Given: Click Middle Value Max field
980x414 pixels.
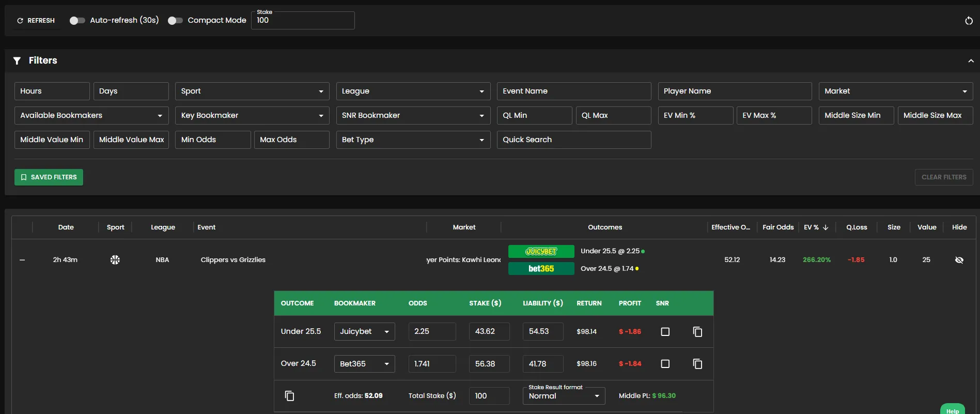Looking at the screenshot, I should point(131,140).
